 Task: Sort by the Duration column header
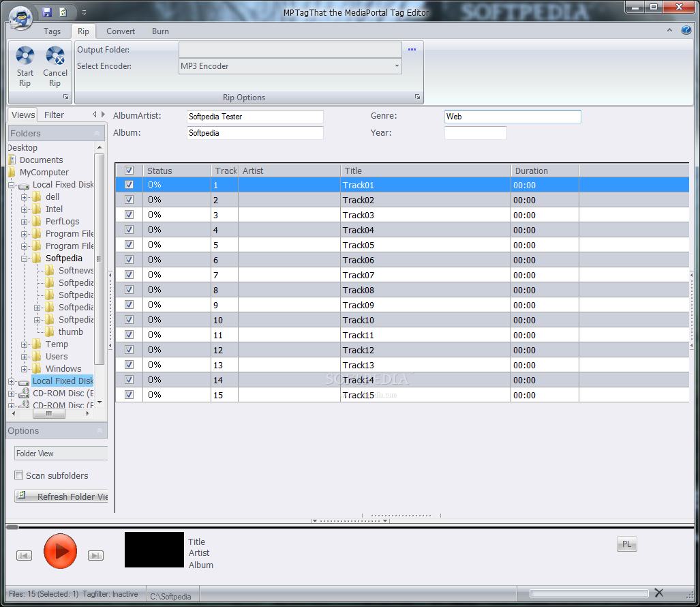[x=545, y=171]
